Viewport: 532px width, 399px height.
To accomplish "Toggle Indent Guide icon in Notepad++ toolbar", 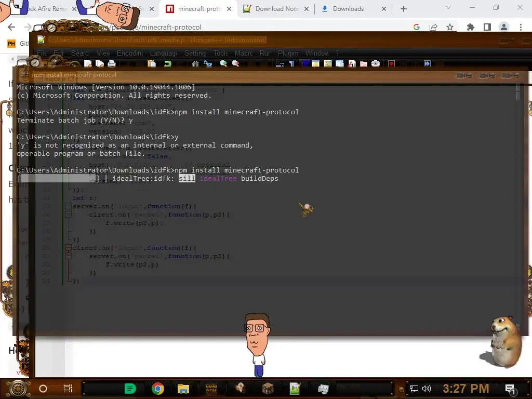I will (x=304, y=63).
